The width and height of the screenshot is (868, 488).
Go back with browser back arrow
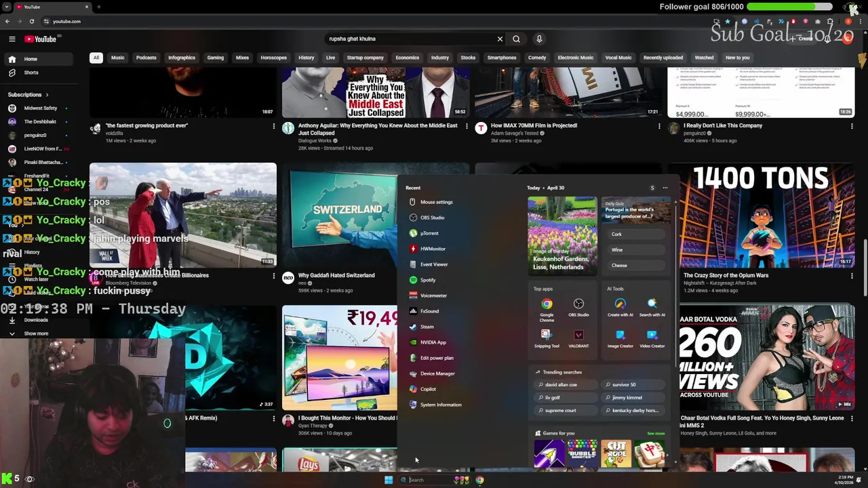(x=7, y=21)
